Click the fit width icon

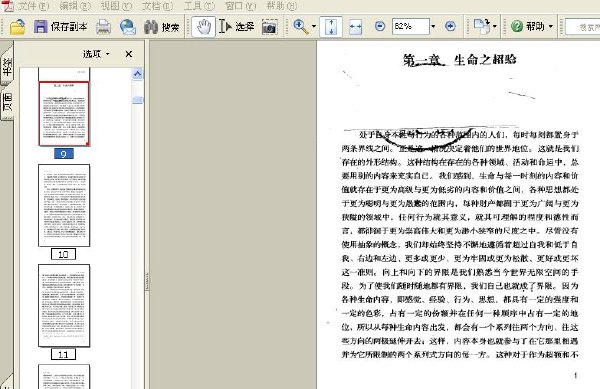[x=355, y=26]
